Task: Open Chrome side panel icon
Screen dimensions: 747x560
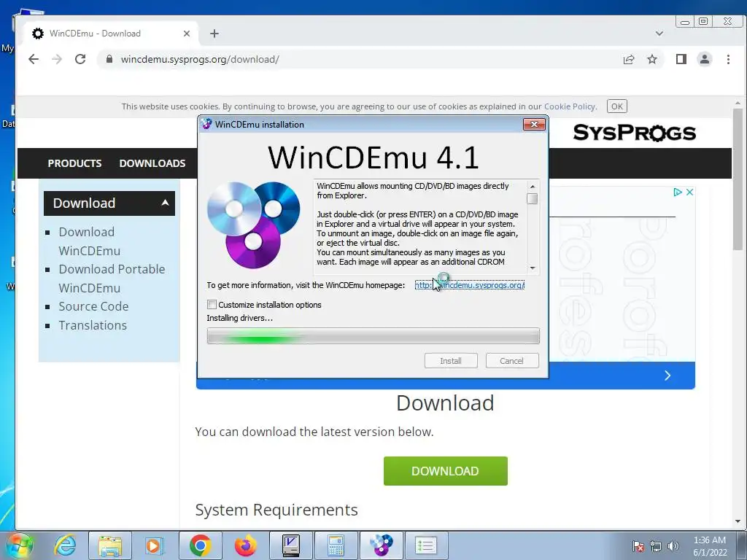Action: 681,59
